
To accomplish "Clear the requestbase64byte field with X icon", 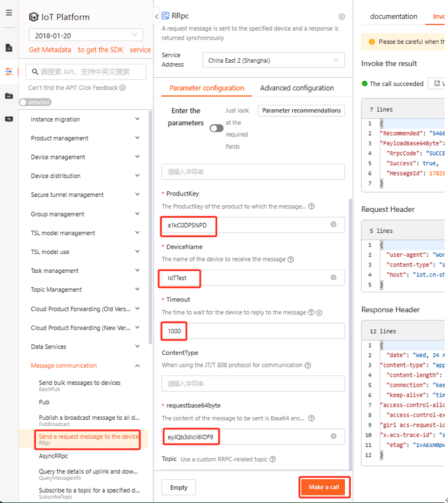I will [333, 436].
